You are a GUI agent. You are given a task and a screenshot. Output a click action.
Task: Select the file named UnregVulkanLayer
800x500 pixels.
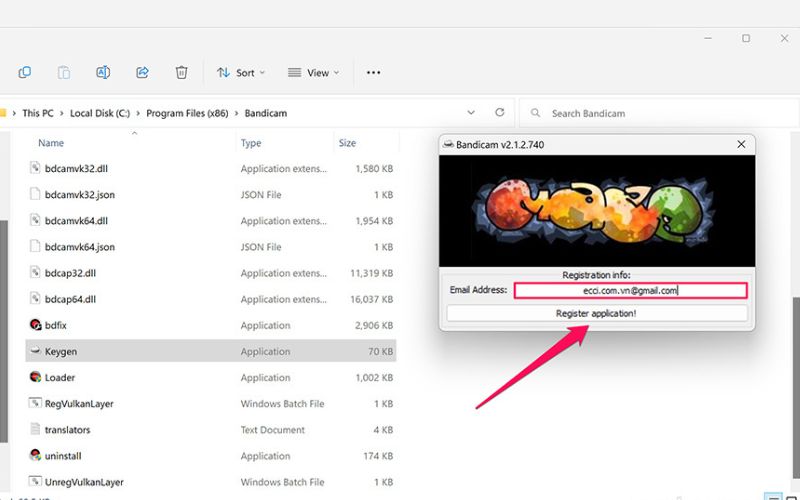(211, 482)
